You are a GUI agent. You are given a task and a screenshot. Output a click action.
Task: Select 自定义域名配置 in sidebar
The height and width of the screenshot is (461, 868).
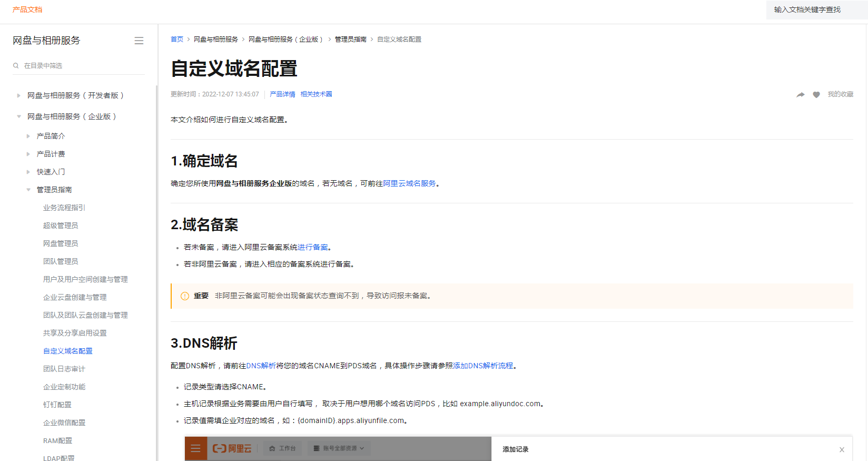[x=68, y=351]
